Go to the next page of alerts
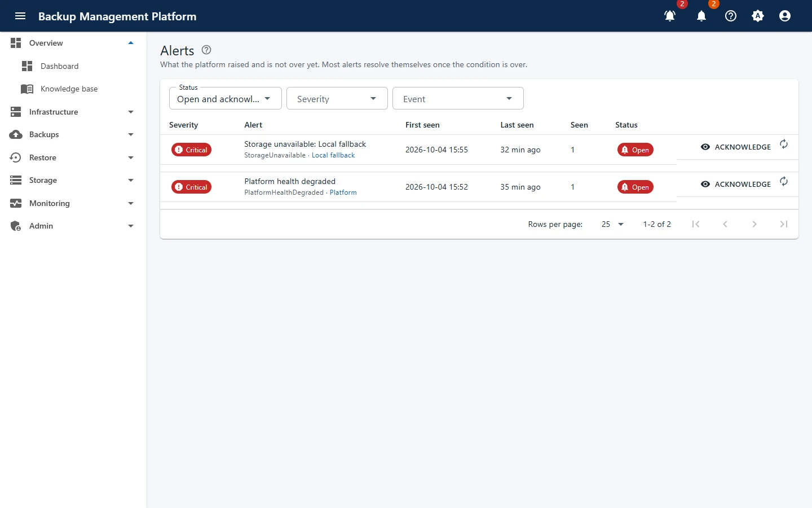Screen dimensions: 812x508 [x=754, y=224]
